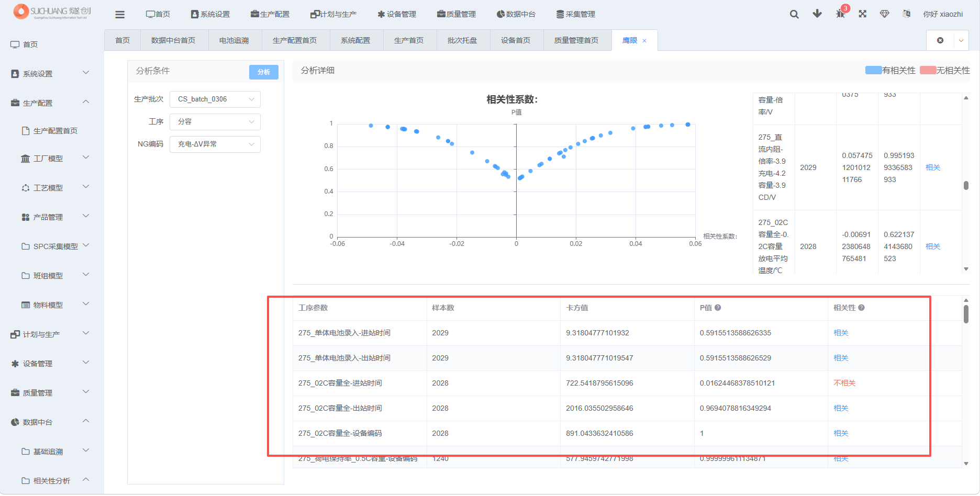The width and height of the screenshot is (980, 496).
Task: Switch to 设备首页 tab
Action: tap(516, 40)
